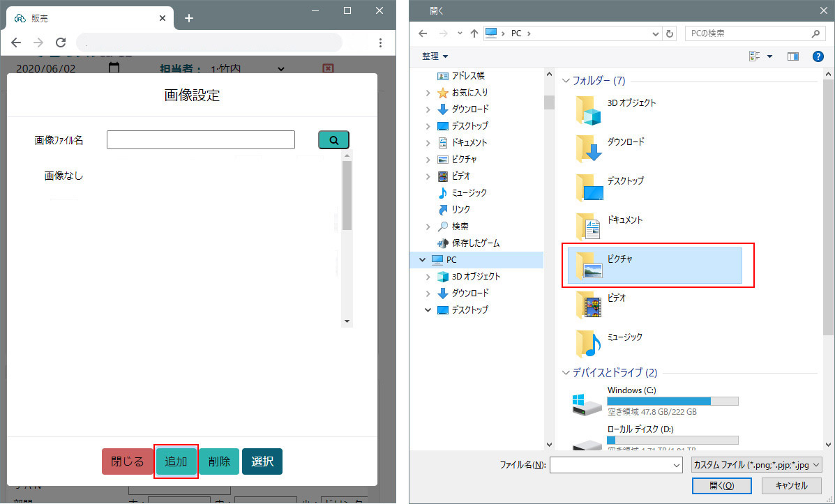
Task: Open the view options dropdown arrow
Action: click(769, 56)
